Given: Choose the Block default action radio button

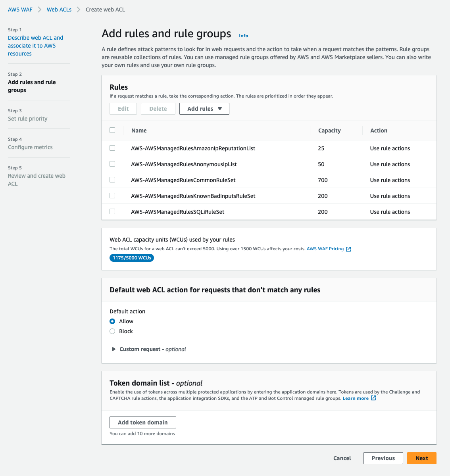Looking at the screenshot, I should [x=112, y=331].
